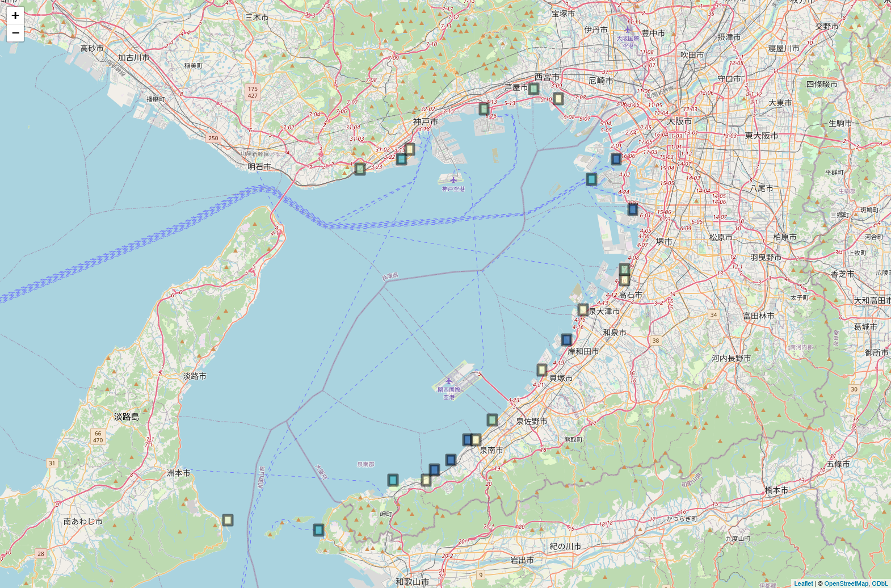
Task: Select the yellow marker below 西宮市
Action: [x=558, y=99]
